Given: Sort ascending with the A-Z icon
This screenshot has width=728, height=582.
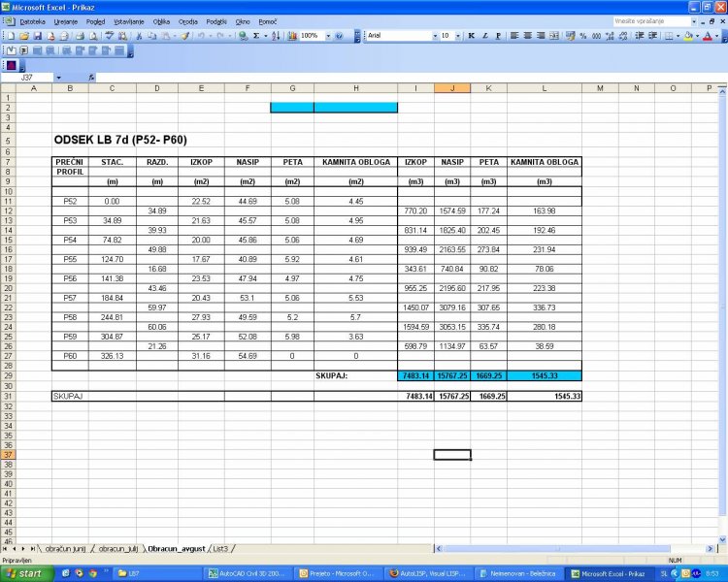Looking at the screenshot, I should pos(276,36).
